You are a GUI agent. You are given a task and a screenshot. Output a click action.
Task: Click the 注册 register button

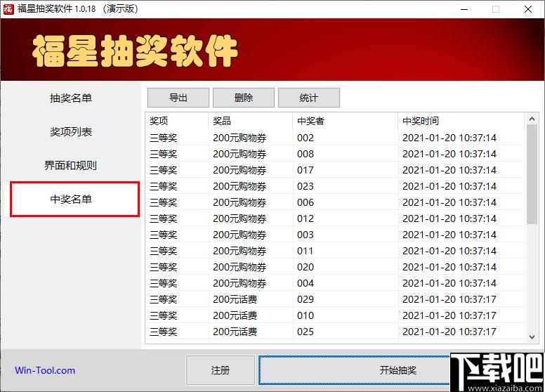tap(220, 370)
